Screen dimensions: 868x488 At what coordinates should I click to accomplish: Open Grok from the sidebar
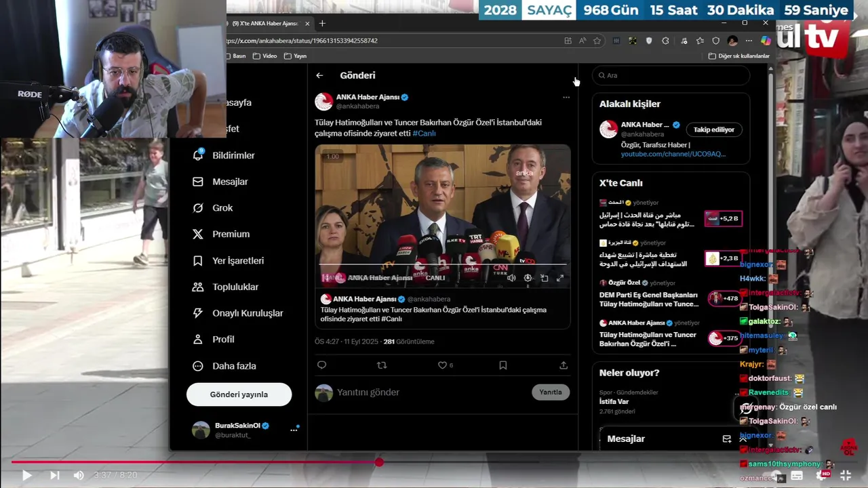(x=212, y=208)
